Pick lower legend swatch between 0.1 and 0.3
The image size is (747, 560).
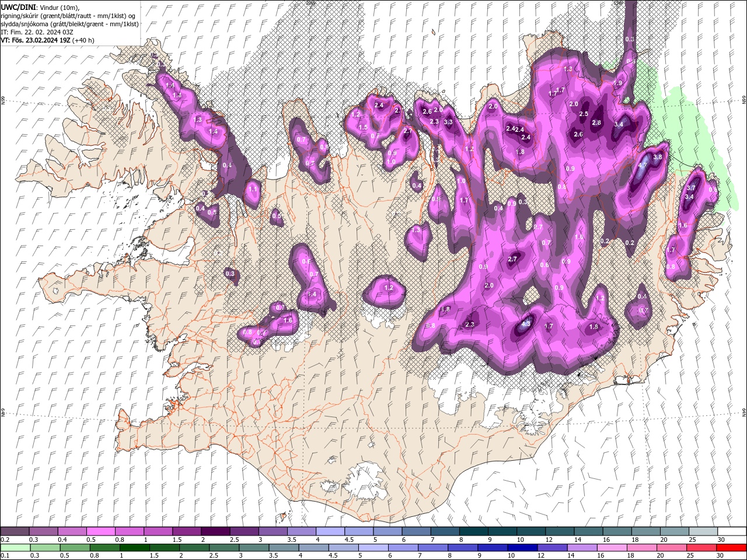pyautogui.click(x=15, y=548)
